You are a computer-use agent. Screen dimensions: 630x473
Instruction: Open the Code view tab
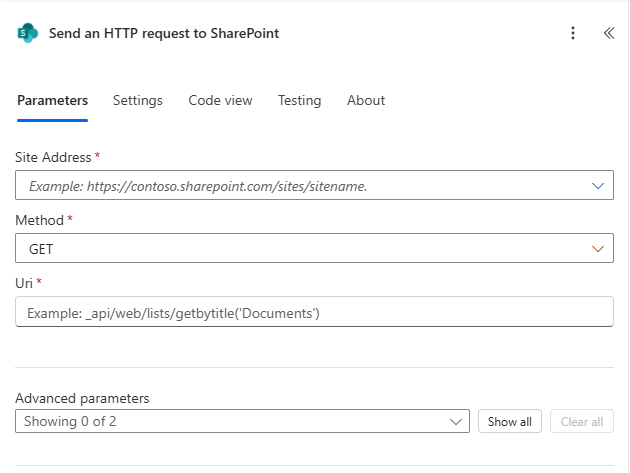(220, 100)
